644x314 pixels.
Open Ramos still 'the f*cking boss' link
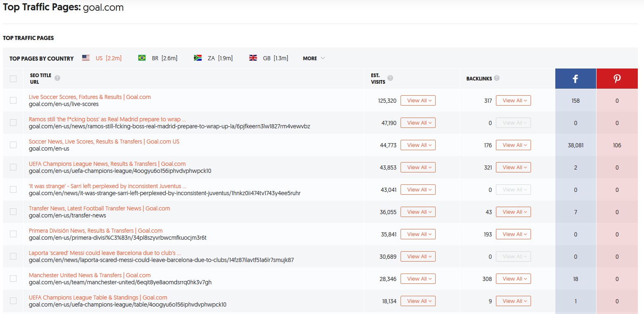tap(107, 119)
